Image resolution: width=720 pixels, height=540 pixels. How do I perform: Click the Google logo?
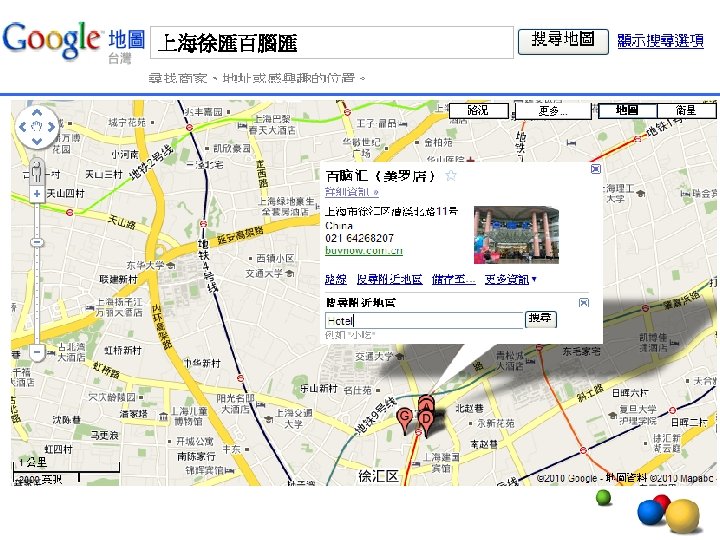click(51, 40)
